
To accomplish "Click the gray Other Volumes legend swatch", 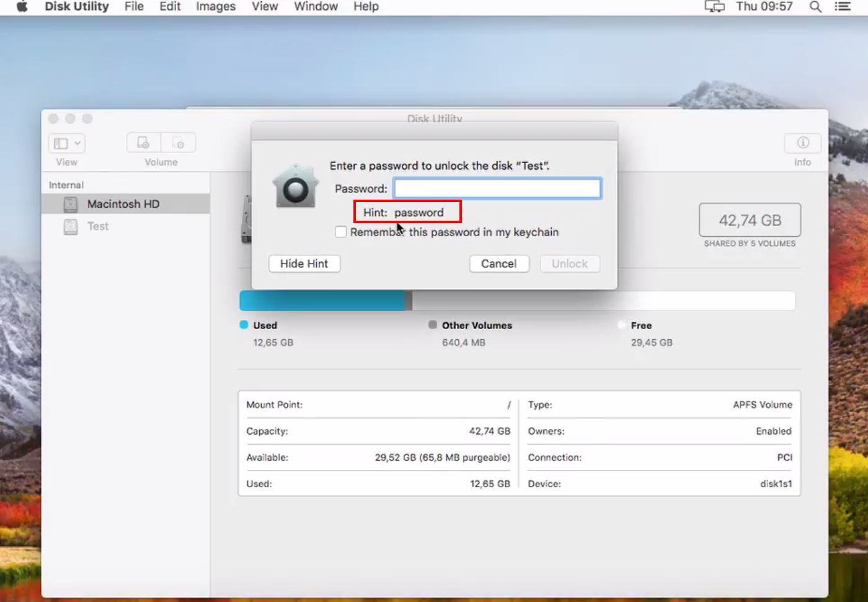I will (x=433, y=325).
